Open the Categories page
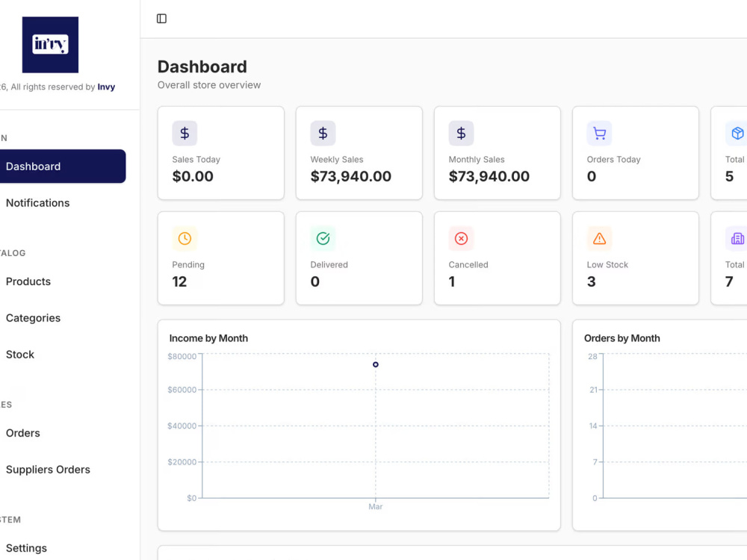Screen dimensions: 747x560 pyautogui.click(x=33, y=318)
